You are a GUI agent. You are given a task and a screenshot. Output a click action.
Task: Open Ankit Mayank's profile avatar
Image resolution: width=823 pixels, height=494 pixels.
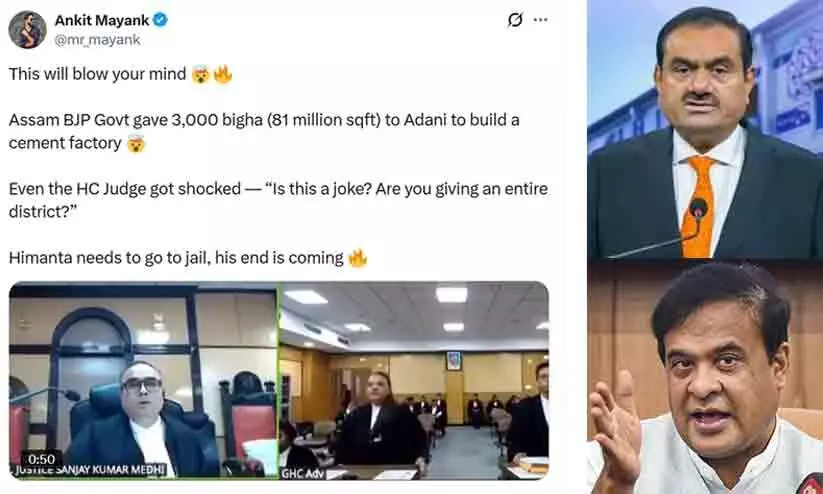tap(27, 29)
